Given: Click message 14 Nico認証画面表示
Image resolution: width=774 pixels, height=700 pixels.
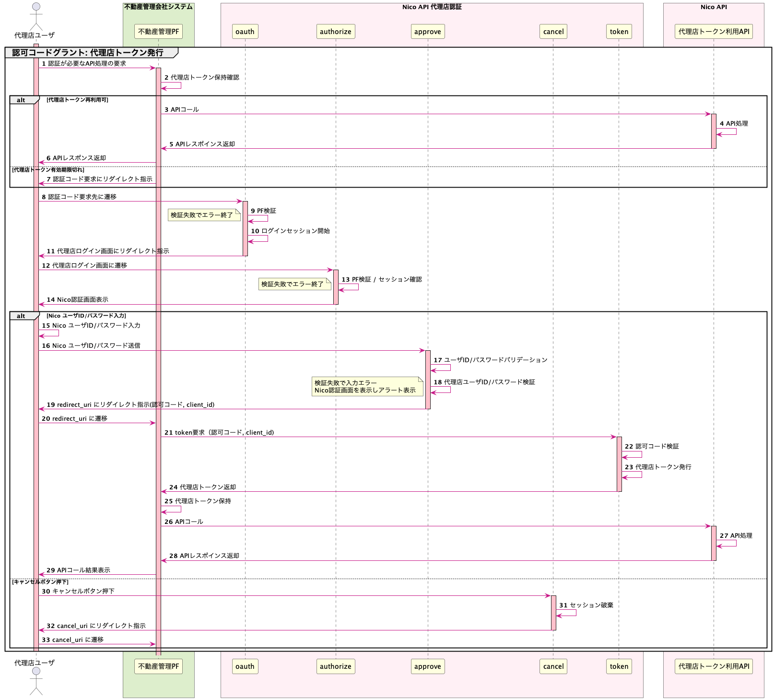Looking at the screenshot, I should 77,299.
